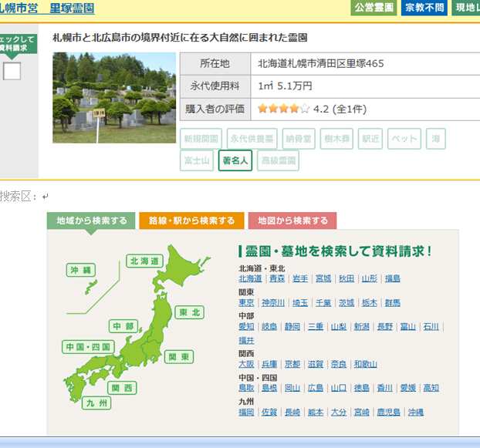Viewport: 480px width, 448px height.
Task: Click the 北海道 region label on map
Action: [144, 261]
